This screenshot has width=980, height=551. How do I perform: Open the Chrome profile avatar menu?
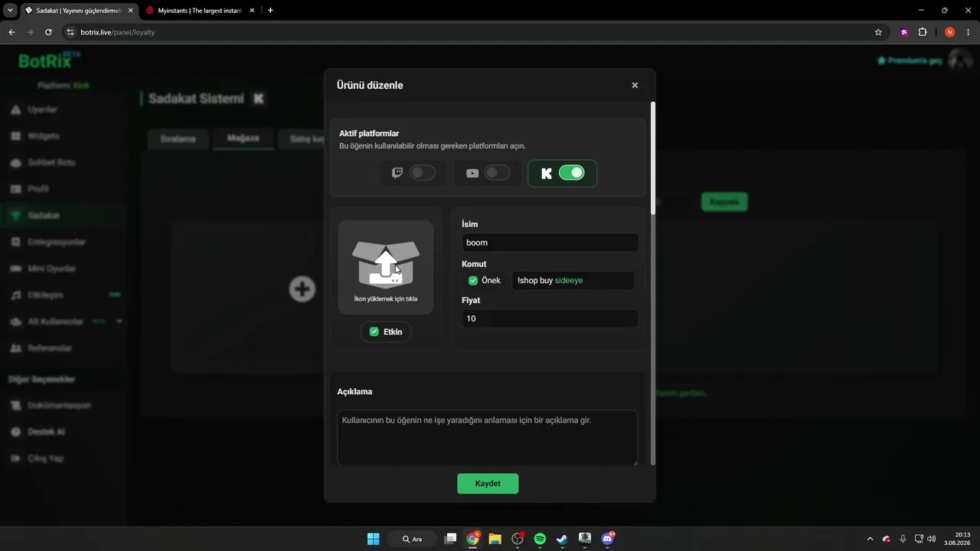950,32
